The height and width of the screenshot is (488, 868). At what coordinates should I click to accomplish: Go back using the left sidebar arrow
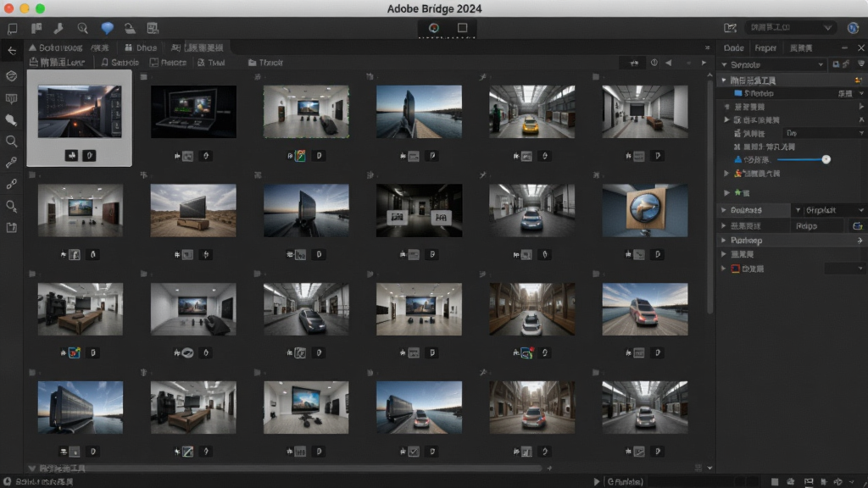tap(12, 51)
